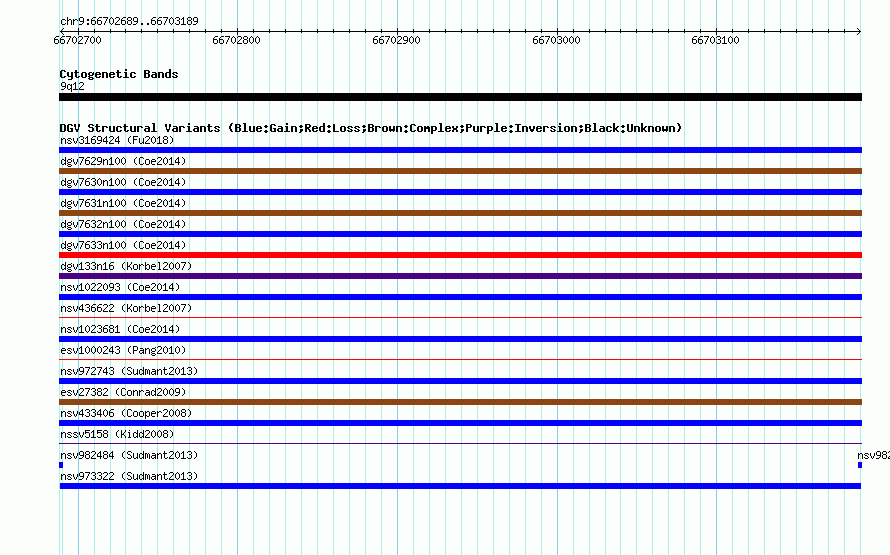Click ruler position 66703100
This screenshot has height=555, width=890.
tap(715, 40)
